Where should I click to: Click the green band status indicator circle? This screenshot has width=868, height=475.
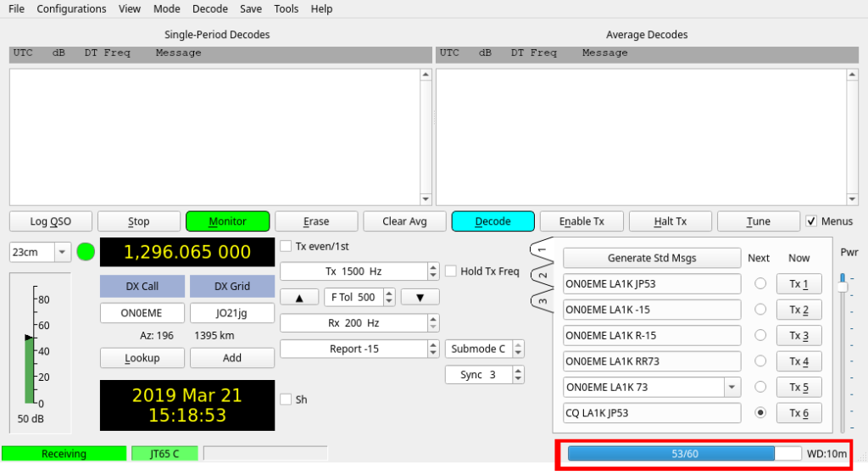[86, 252]
